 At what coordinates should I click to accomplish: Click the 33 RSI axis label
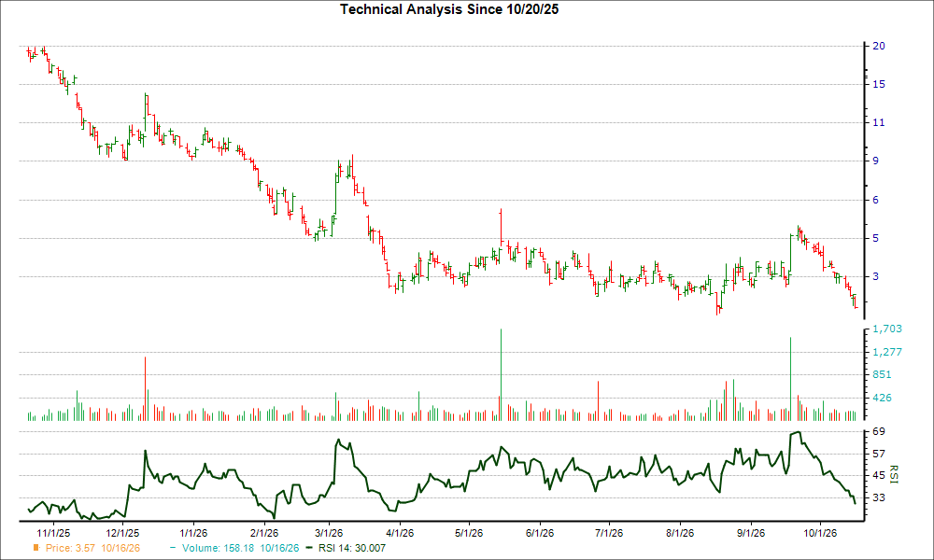879,497
